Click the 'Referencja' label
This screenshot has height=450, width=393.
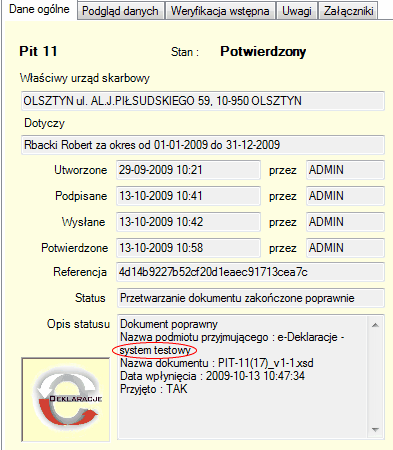click(80, 272)
